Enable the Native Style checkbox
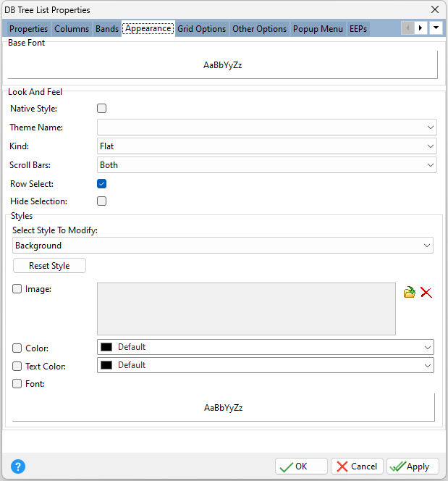 pos(102,108)
